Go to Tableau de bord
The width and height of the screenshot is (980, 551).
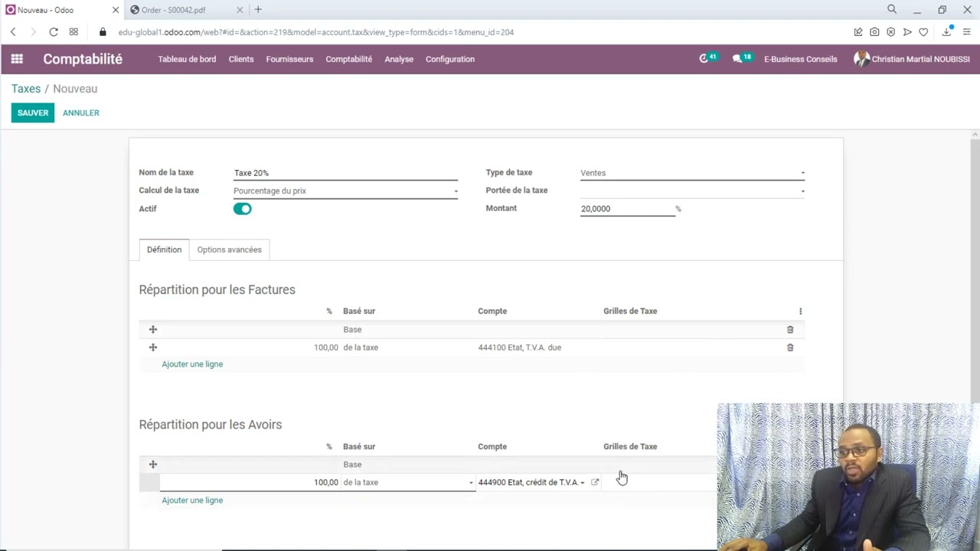187,59
